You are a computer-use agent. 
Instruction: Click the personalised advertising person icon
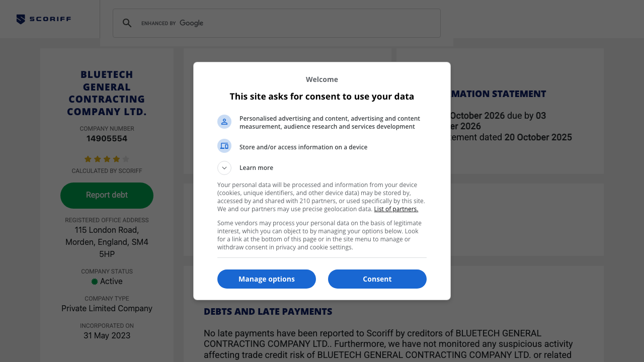[x=224, y=122]
